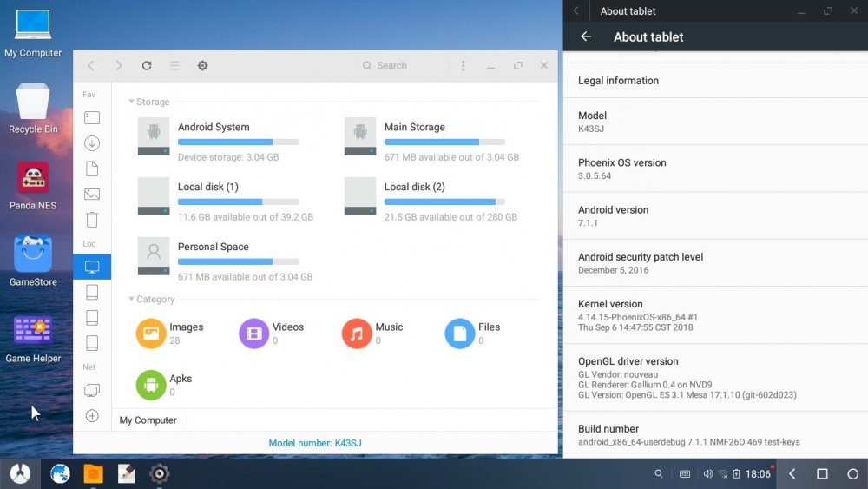This screenshot has width=868, height=489.
Task: Select Kernel version entry
Action: click(715, 315)
